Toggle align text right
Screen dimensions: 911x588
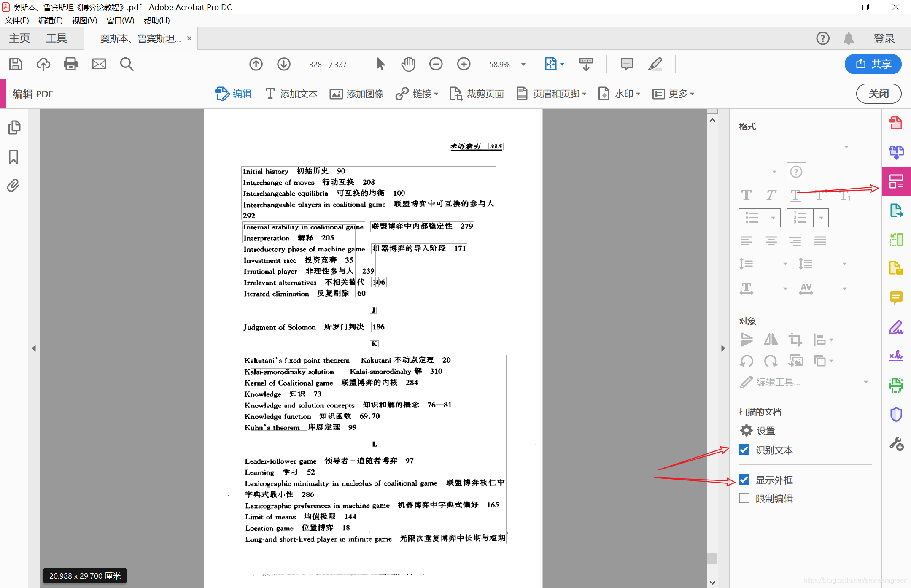click(795, 241)
